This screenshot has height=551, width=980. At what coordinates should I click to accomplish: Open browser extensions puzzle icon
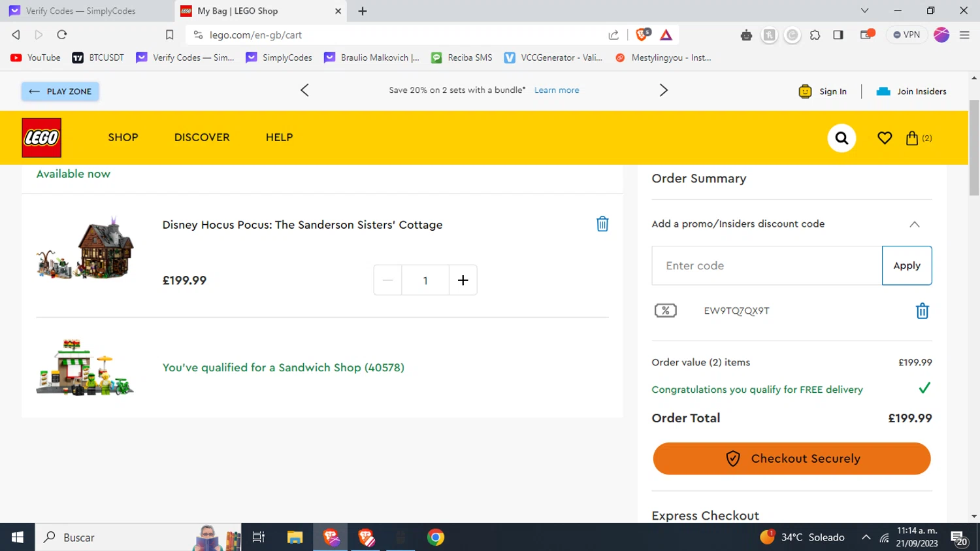(x=815, y=35)
